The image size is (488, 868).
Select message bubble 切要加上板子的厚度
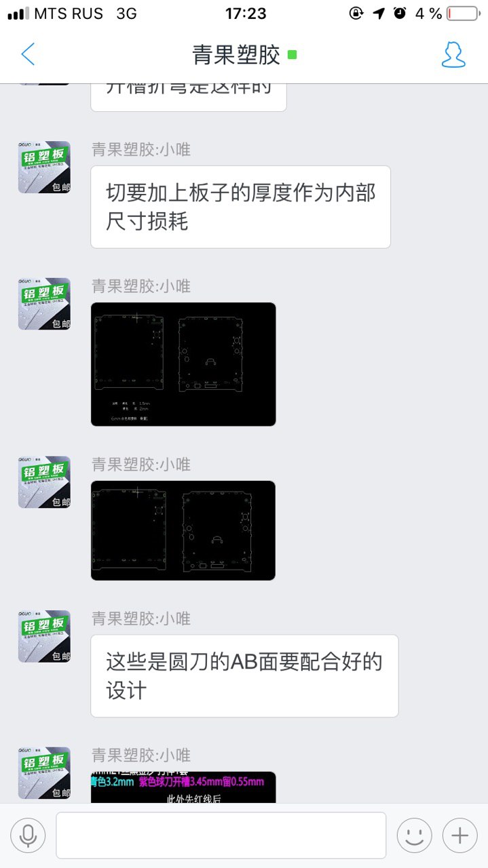click(x=240, y=207)
